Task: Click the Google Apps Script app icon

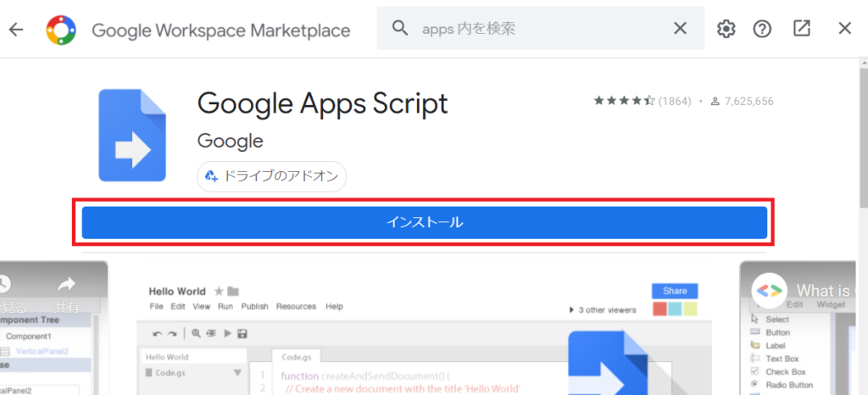Action: (131, 136)
